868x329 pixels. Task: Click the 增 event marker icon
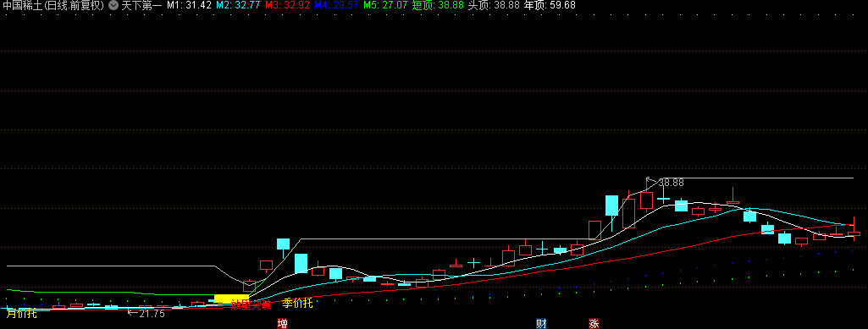click(x=282, y=323)
